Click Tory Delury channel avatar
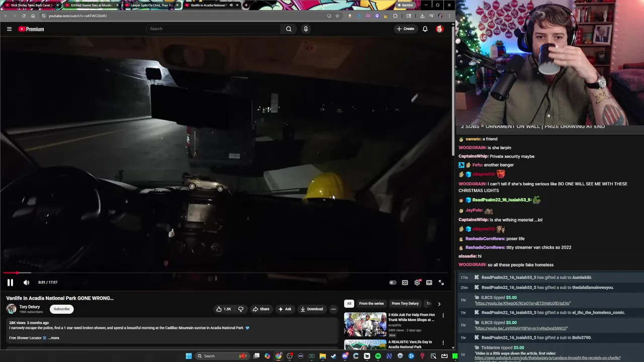 [x=11, y=309]
